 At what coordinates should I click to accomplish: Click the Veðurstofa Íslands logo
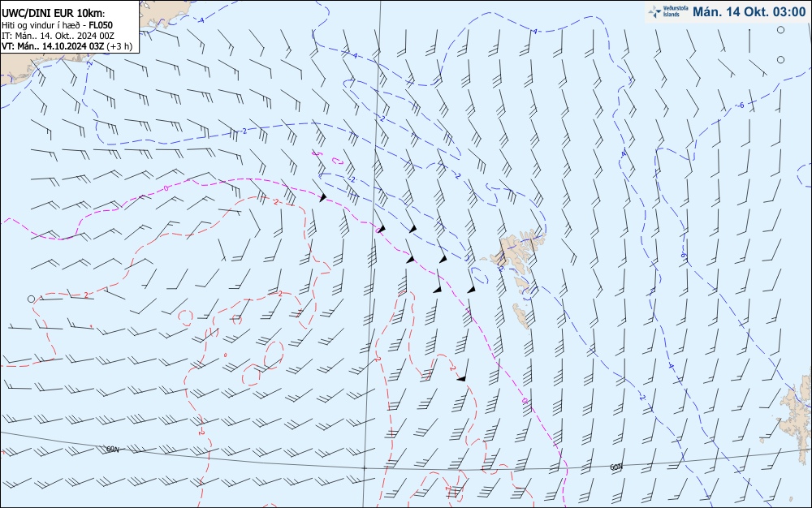[x=667, y=11]
